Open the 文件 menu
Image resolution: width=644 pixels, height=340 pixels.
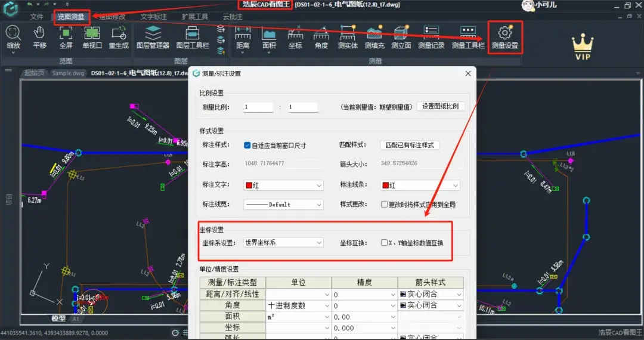(36, 17)
